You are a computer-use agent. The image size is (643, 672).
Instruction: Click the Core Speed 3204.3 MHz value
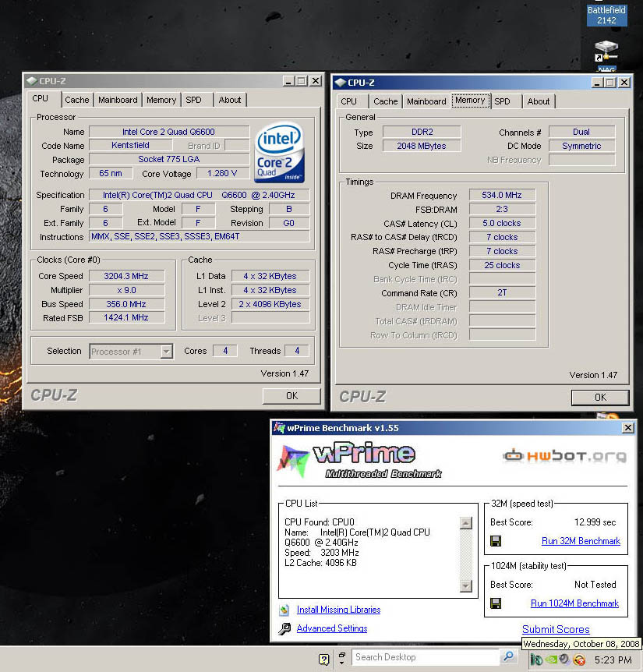pos(126,276)
